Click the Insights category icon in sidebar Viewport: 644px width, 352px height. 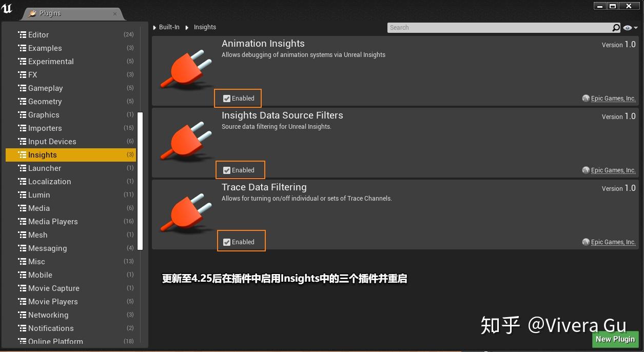tap(23, 154)
